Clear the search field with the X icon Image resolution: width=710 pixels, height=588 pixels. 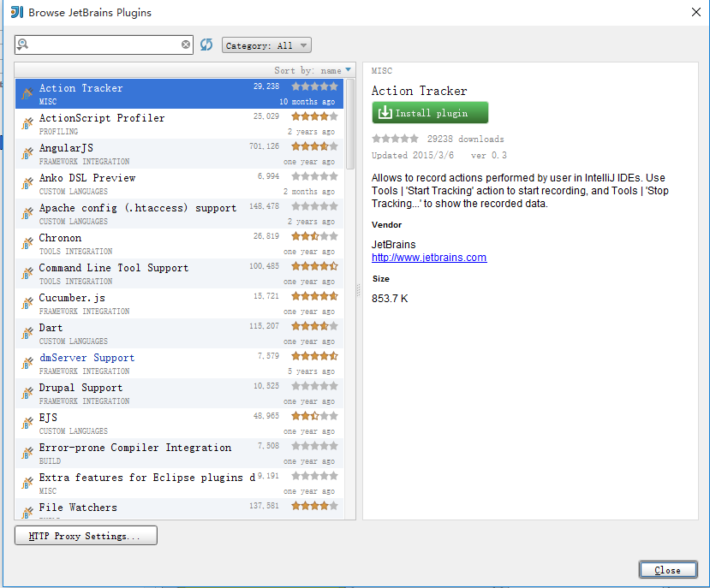tap(186, 45)
